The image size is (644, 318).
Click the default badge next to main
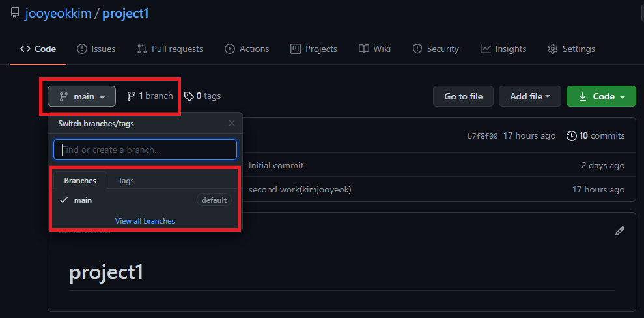[x=214, y=200]
